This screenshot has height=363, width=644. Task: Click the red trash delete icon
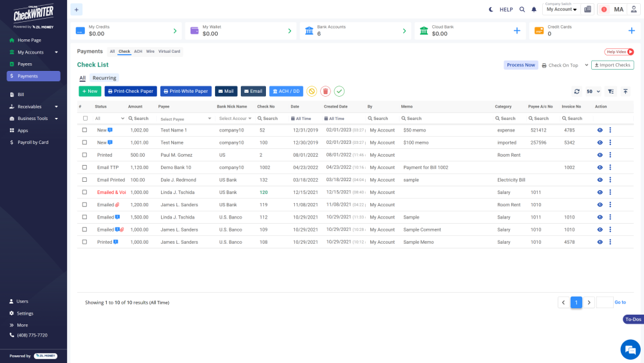tap(325, 92)
